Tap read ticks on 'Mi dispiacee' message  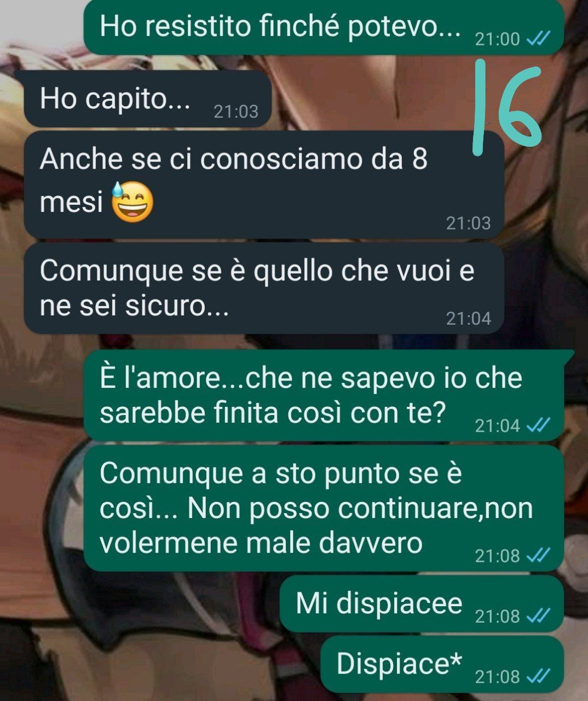[x=538, y=616]
